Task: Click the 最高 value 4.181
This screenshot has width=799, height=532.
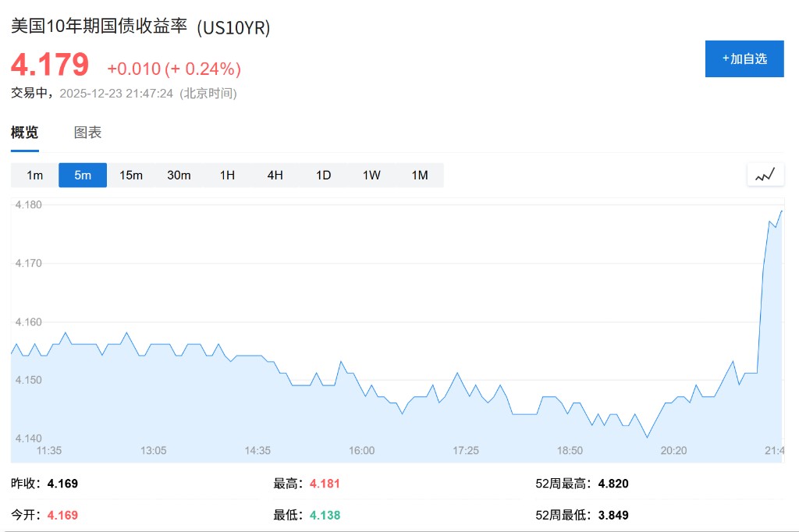Action: (325, 484)
